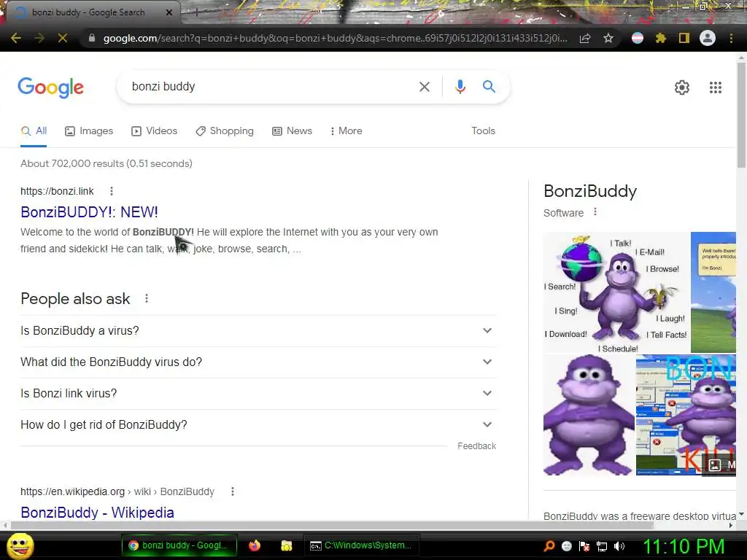Click the 11:10 PM taskbar clock
Image resolution: width=747 pixels, height=560 pixels.
click(684, 546)
